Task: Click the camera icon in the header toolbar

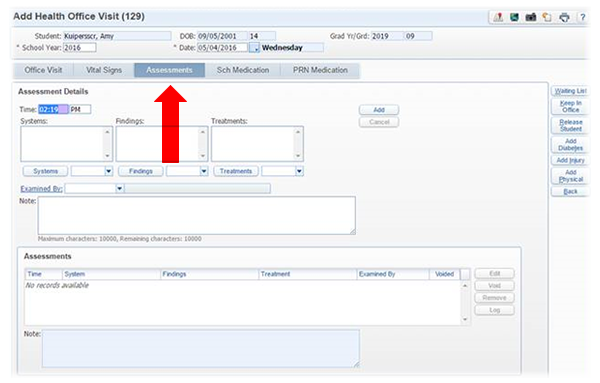Action: [531, 17]
